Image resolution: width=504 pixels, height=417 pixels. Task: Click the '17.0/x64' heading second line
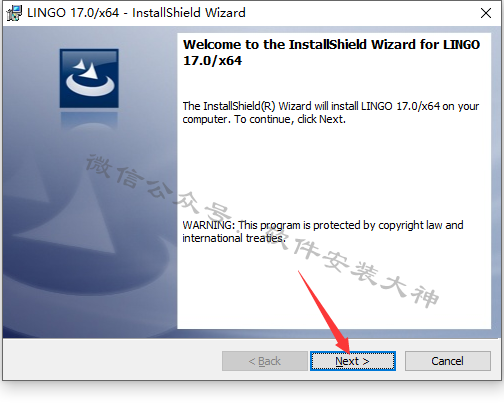click(x=212, y=61)
